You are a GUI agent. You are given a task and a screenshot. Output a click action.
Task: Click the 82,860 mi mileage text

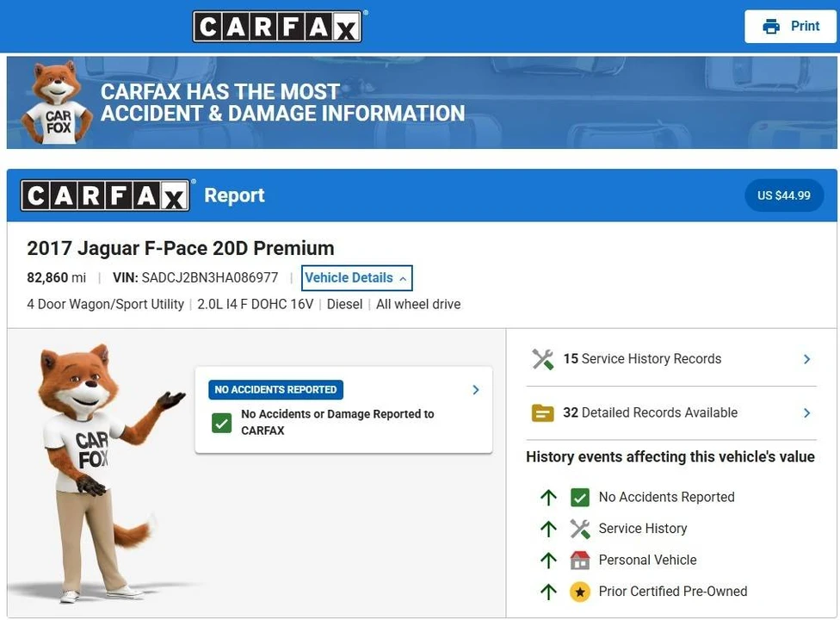click(56, 277)
